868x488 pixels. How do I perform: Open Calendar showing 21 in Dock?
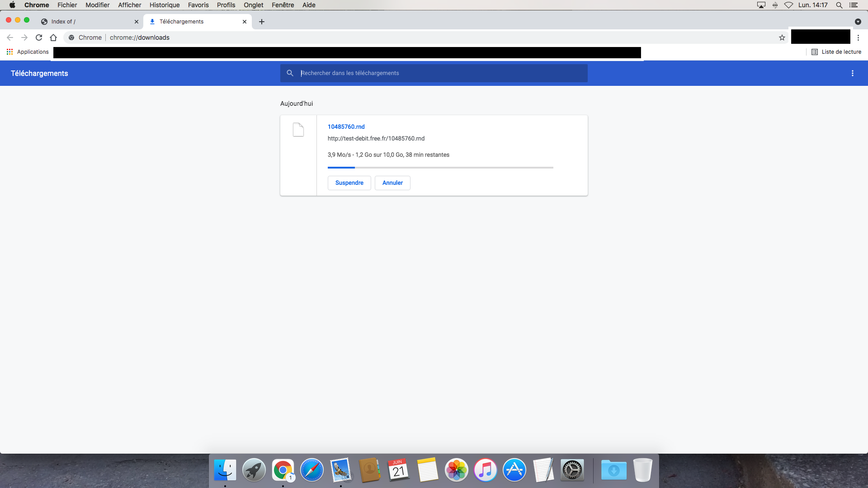pos(399,470)
